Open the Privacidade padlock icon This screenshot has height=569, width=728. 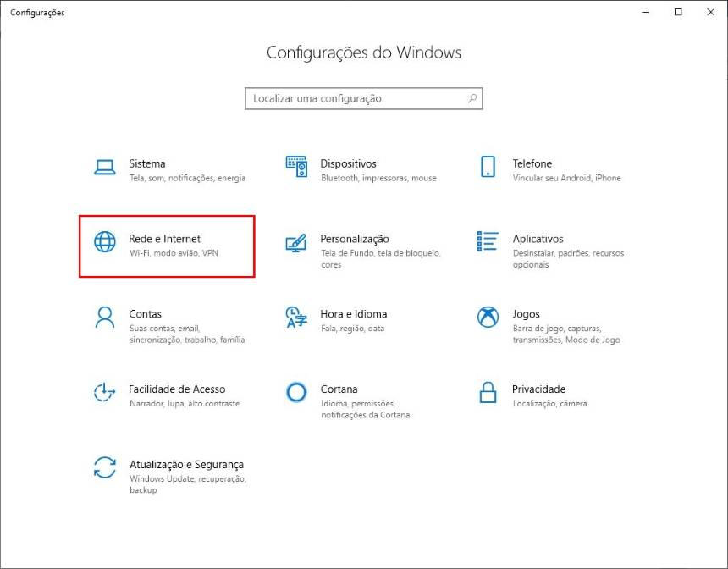coord(488,392)
